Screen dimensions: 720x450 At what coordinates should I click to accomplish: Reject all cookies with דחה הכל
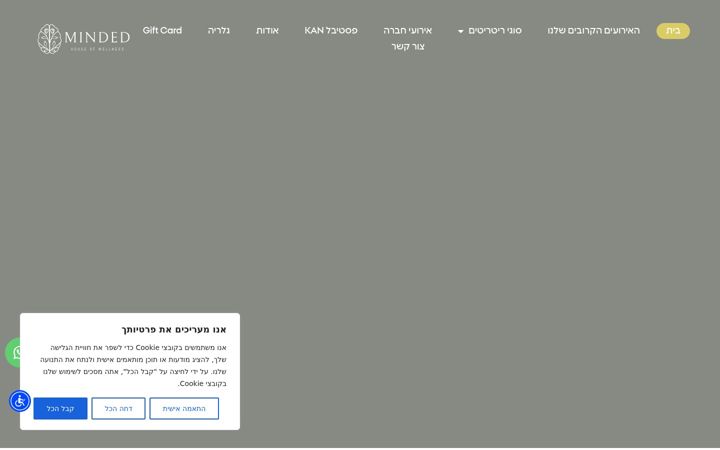point(118,408)
